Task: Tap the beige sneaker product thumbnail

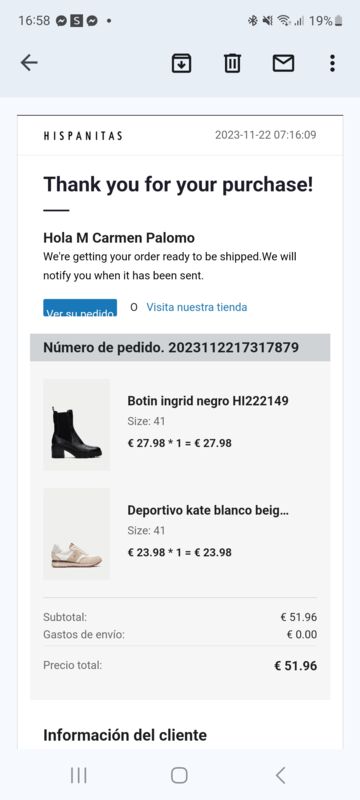Action: coord(76,534)
